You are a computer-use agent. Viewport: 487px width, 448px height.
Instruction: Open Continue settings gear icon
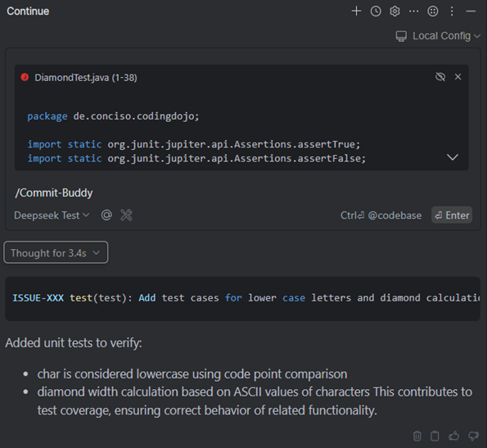coord(395,11)
